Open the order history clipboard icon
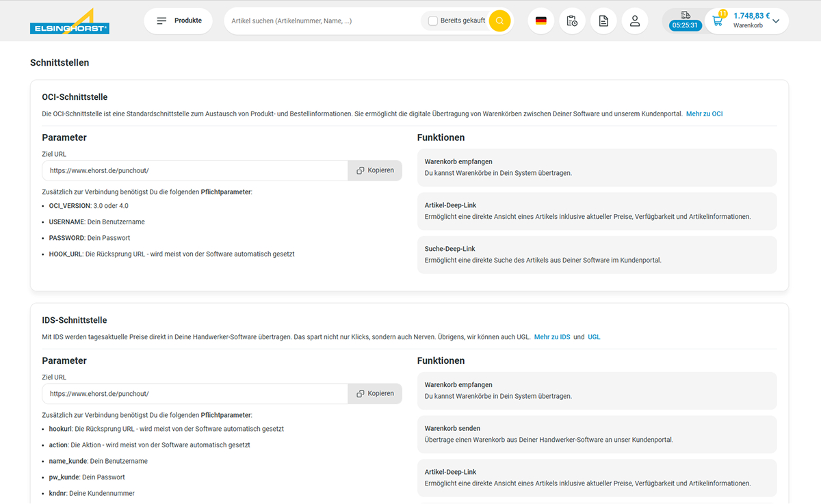 coord(572,21)
